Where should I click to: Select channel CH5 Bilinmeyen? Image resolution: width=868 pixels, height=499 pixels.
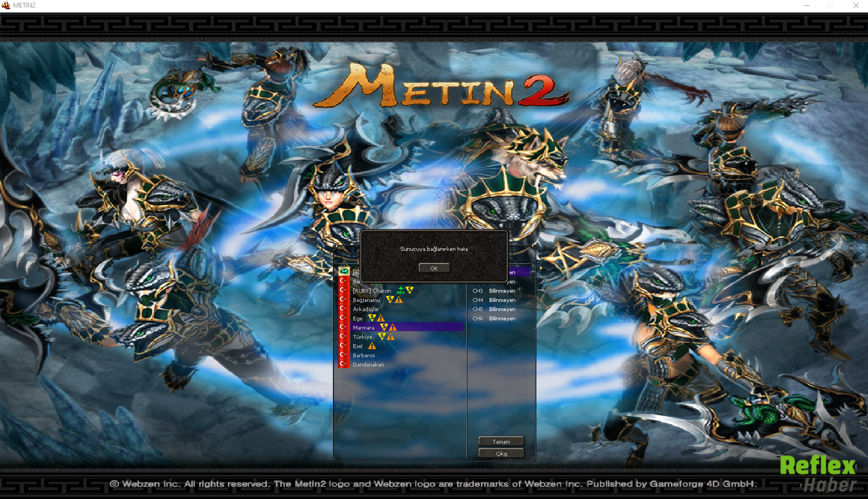click(494, 309)
